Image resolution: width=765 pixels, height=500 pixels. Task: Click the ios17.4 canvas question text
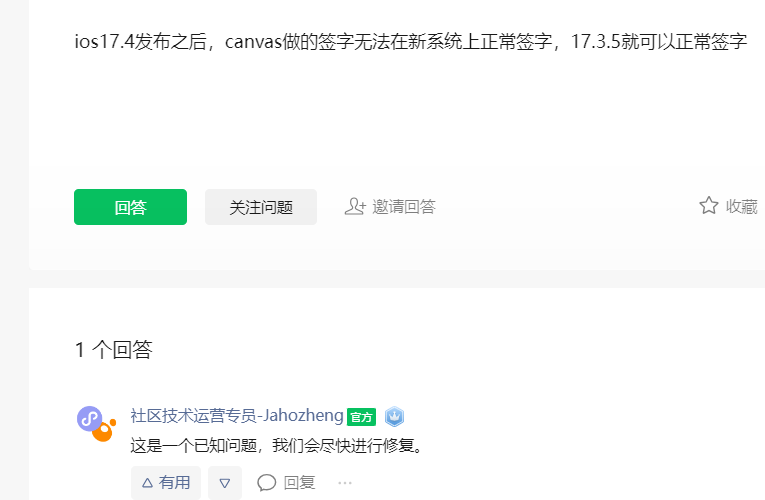tap(411, 41)
